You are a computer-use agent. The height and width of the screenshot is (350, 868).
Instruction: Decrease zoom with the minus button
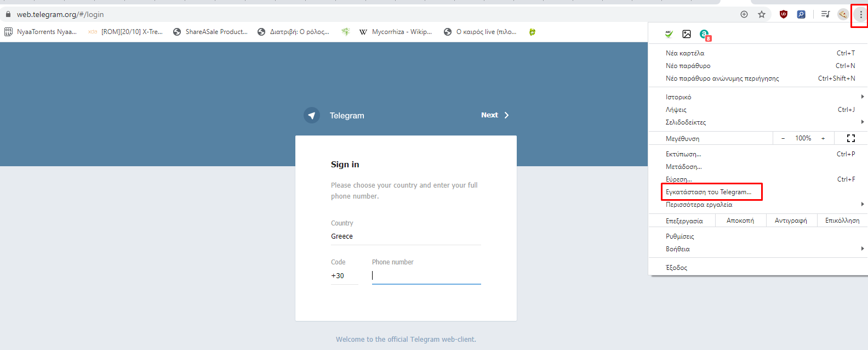coord(783,138)
